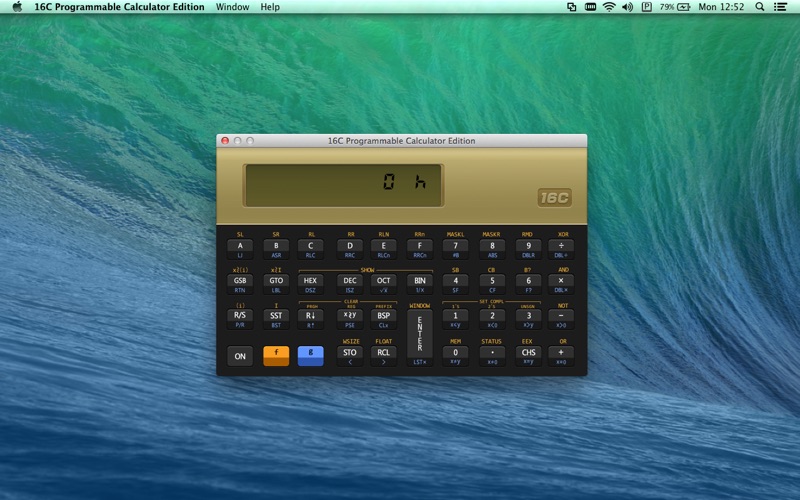Switch display to HEX mode
This screenshot has width=800, height=500.
[310, 284]
